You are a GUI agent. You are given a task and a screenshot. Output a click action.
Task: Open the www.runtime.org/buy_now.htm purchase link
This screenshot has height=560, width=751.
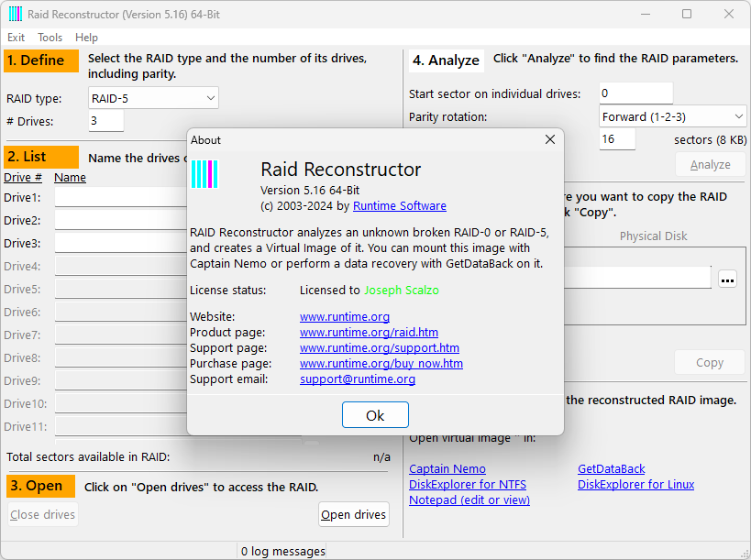point(381,363)
